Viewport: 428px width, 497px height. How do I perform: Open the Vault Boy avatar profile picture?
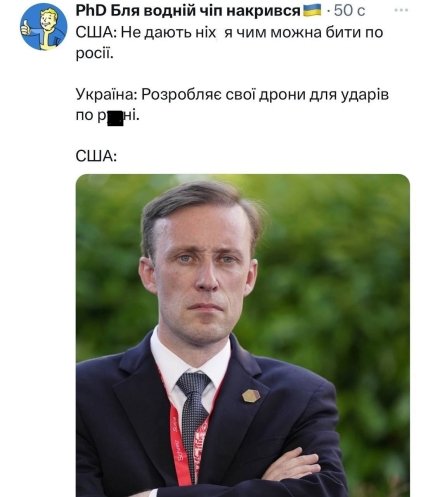click(x=44, y=27)
